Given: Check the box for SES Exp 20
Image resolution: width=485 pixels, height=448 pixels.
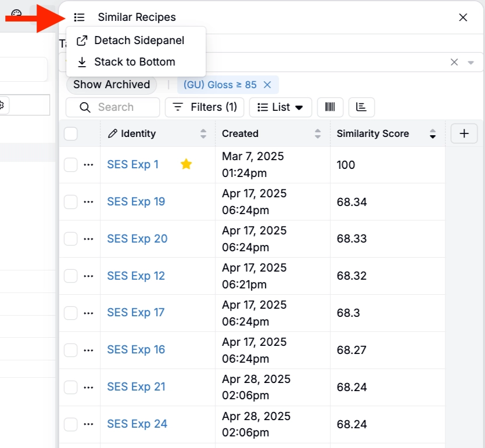Looking at the screenshot, I should [x=71, y=239].
